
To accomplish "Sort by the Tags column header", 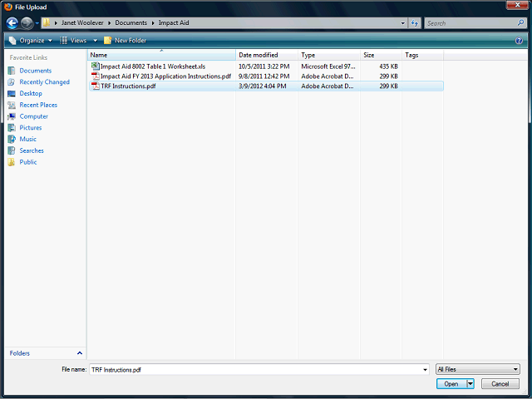I will [423, 55].
